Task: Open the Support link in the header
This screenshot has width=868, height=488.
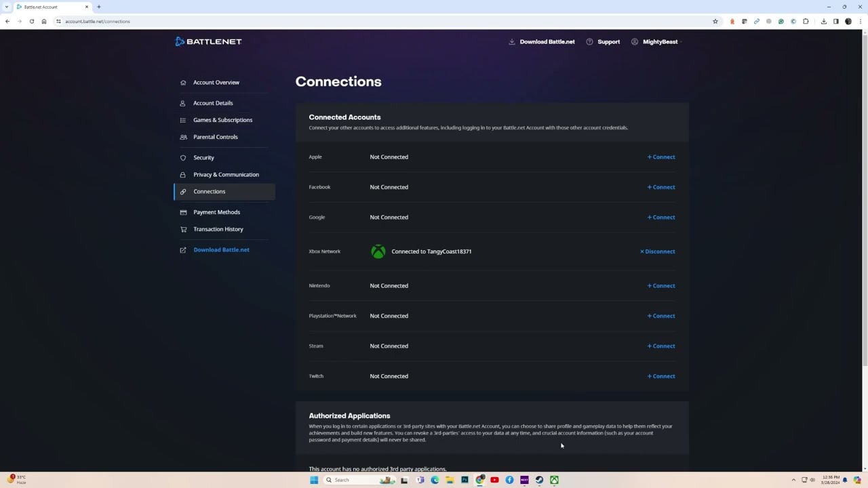Action: point(603,41)
